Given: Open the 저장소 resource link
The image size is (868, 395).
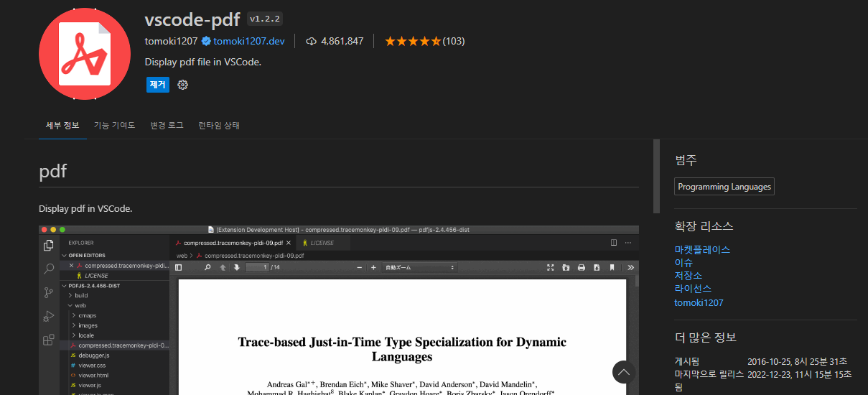Looking at the screenshot, I should click(x=689, y=276).
